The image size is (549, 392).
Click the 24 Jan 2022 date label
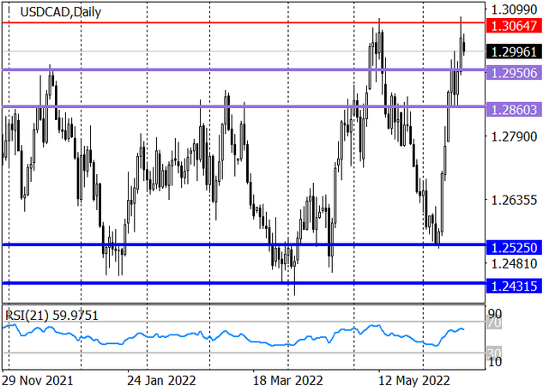pos(161,381)
